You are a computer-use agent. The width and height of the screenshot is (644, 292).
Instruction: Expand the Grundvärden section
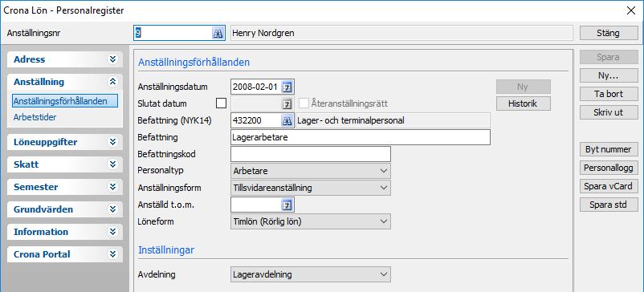click(112, 209)
